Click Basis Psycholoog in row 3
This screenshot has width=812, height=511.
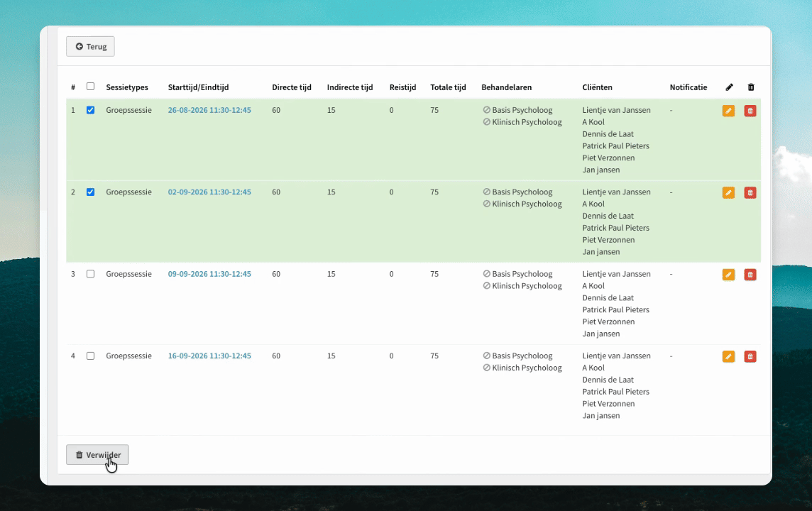pos(522,274)
